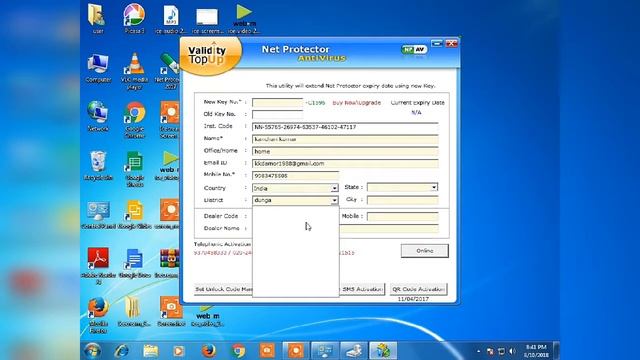Viewport: 640px width, 360px height.
Task: Open the Computer desktop icon
Action: (98, 69)
